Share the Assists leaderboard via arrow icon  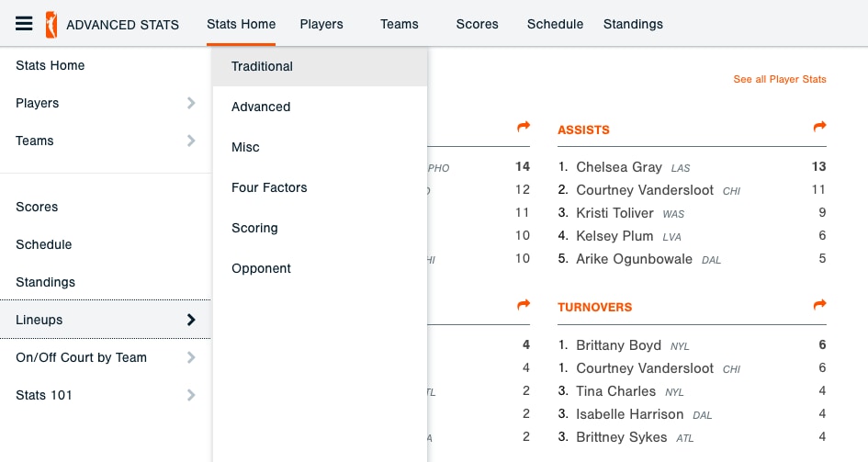pyautogui.click(x=819, y=127)
